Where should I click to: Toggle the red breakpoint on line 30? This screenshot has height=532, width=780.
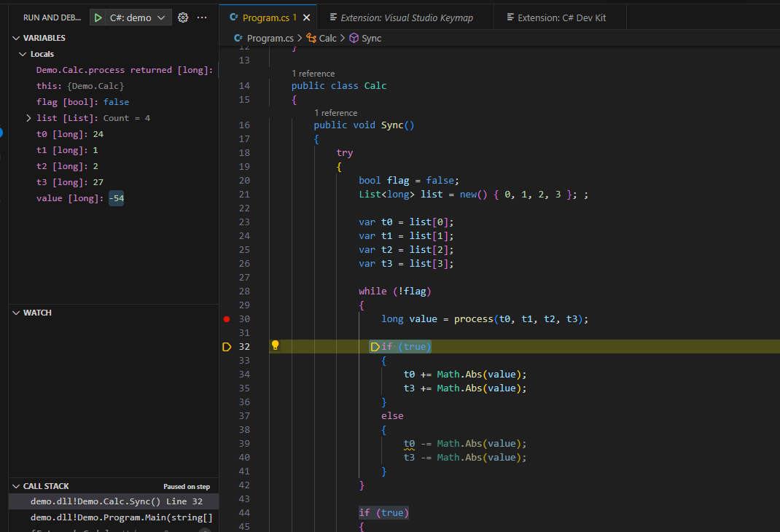click(x=227, y=319)
